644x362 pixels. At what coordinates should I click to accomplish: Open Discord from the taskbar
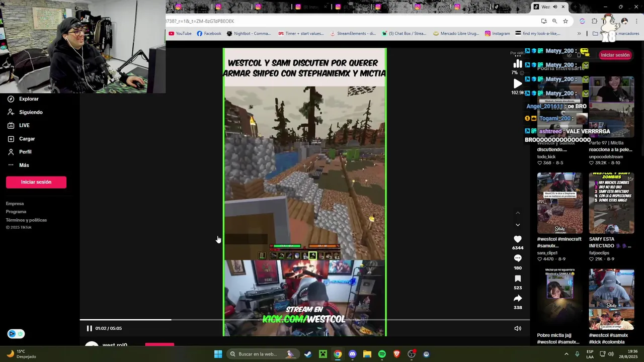pos(352,354)
